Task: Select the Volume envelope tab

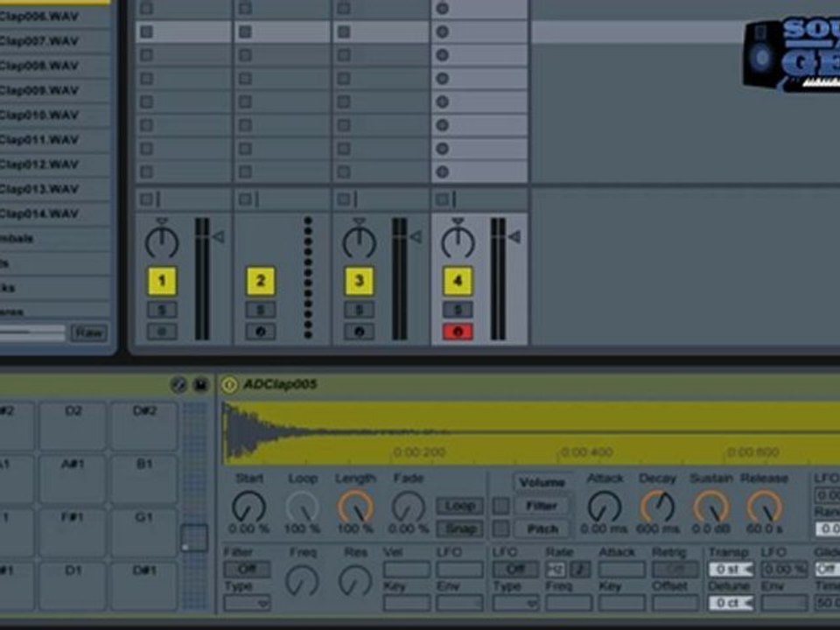Action: click(x=542, y=483)
